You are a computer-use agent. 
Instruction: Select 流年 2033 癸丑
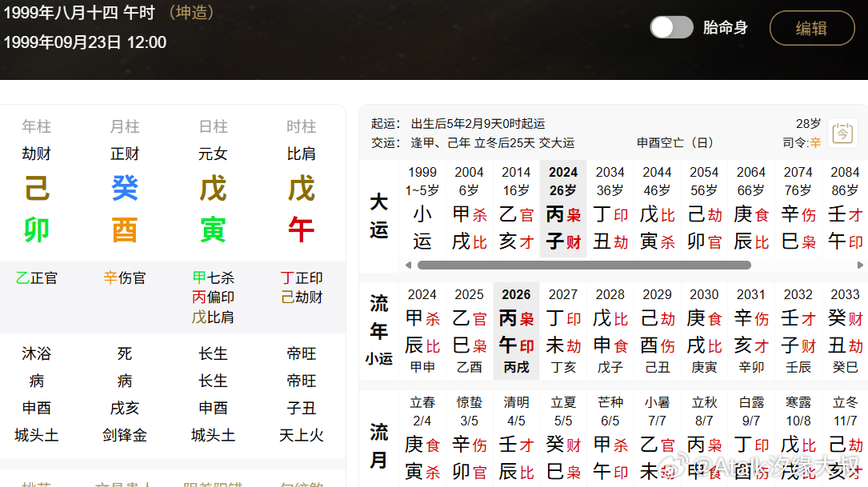point(846,331)
